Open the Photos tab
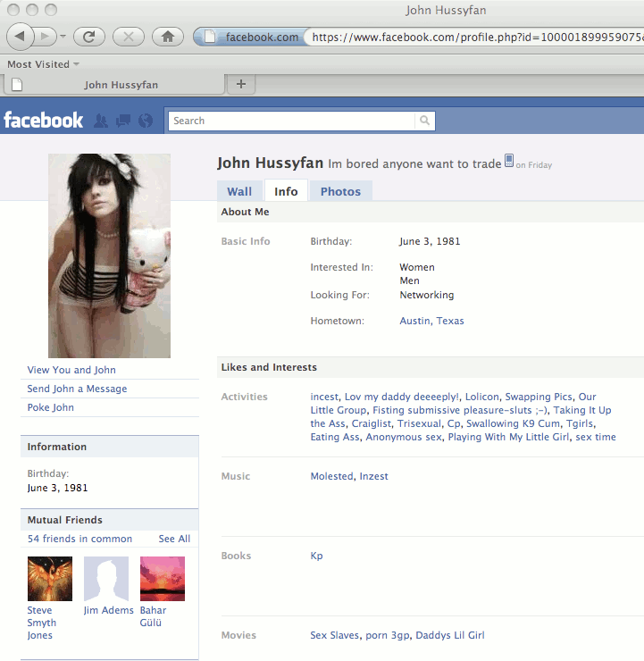The image size is (644, 661). (x=340, y=191)
